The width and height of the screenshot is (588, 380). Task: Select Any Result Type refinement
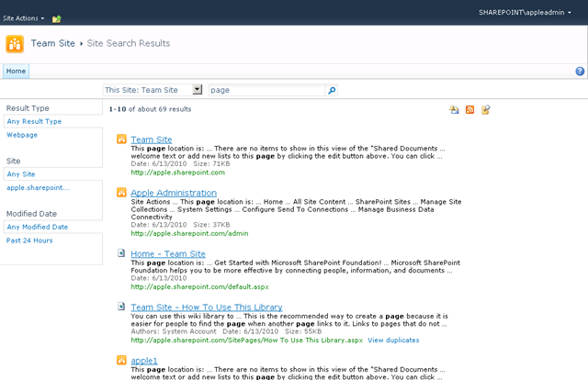tap(34, 121)
